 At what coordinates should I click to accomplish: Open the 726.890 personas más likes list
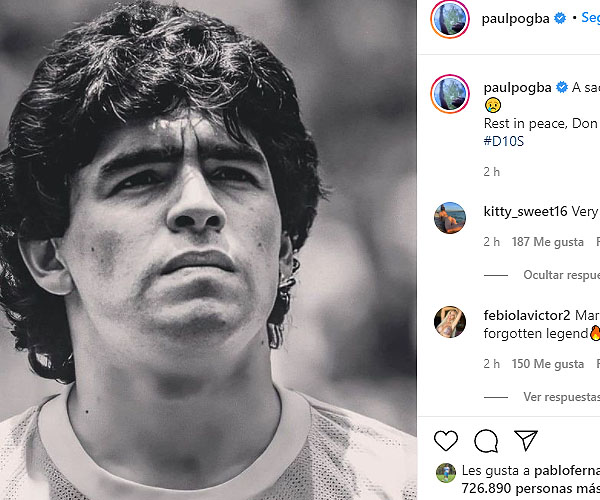(x=530, y=488)
